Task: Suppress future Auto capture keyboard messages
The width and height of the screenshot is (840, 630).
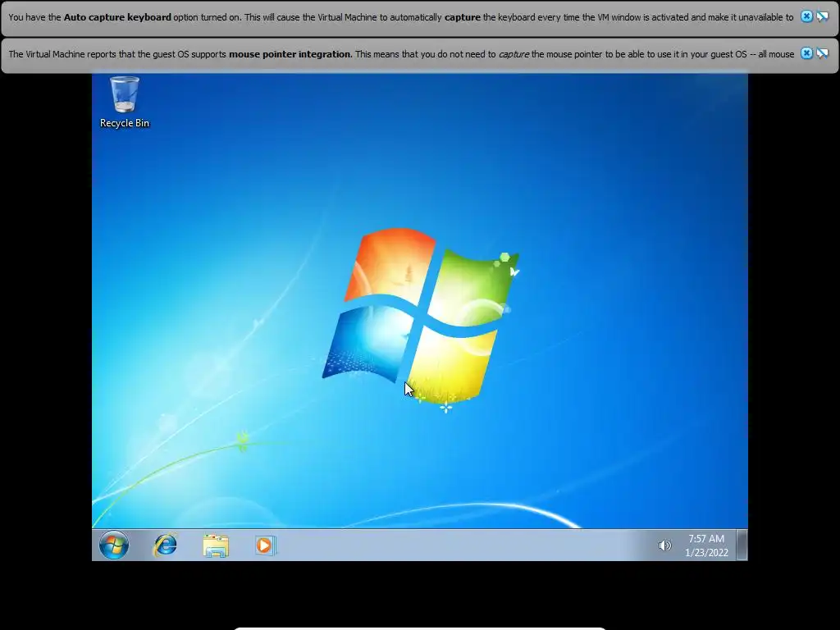Action: (x=822, y=16)
